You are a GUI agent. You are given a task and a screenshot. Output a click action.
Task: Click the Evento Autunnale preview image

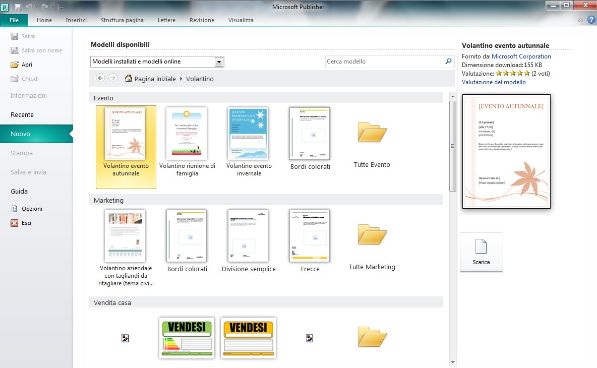click(x=506, y=151)
